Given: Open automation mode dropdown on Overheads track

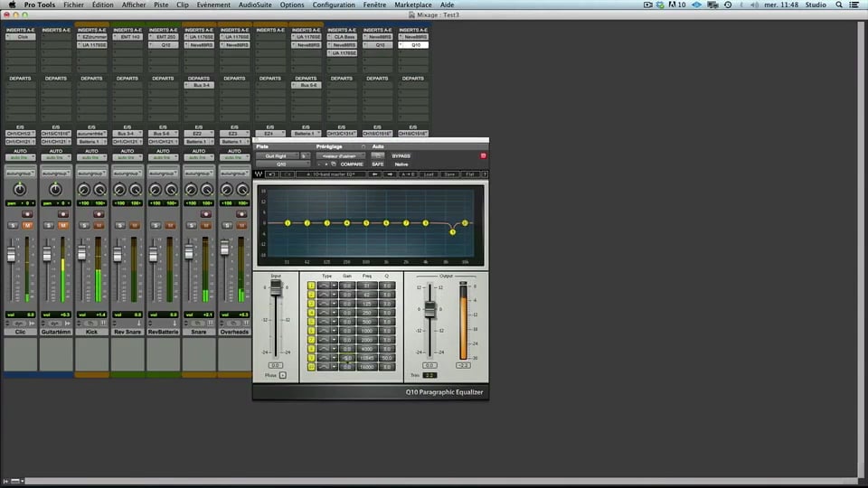Looking at the screenshot, I should coord(234,157).
